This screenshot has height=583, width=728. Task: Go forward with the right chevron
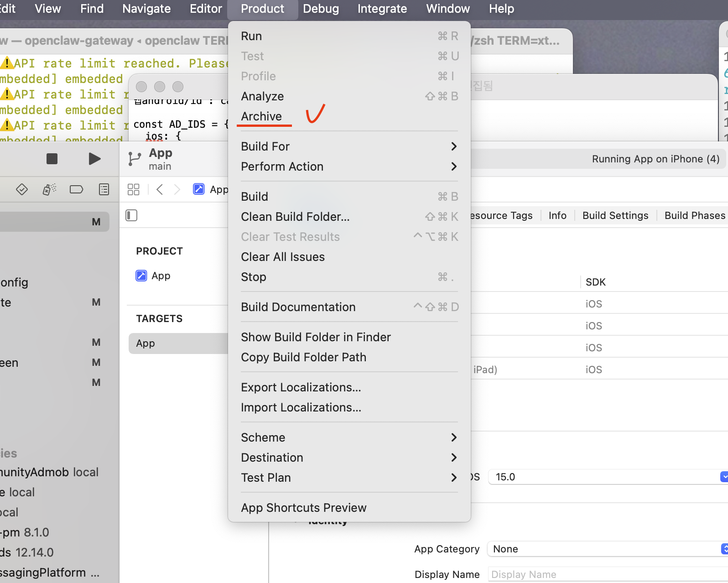coord(177,189)
